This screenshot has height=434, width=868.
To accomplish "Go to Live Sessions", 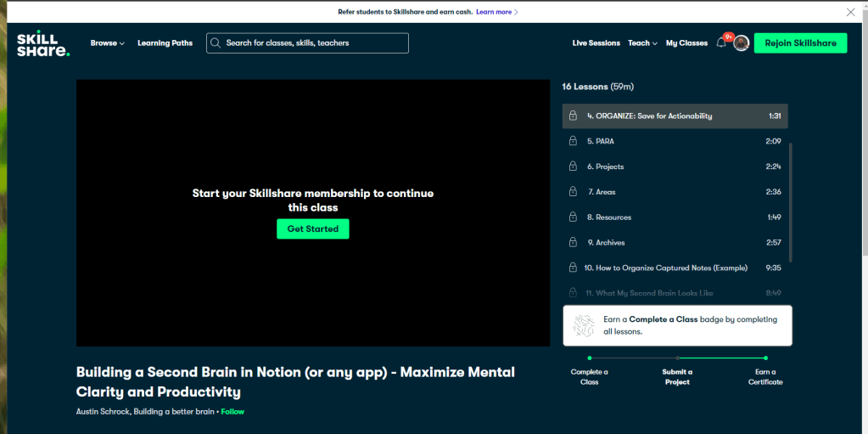I will pos(596,43).
